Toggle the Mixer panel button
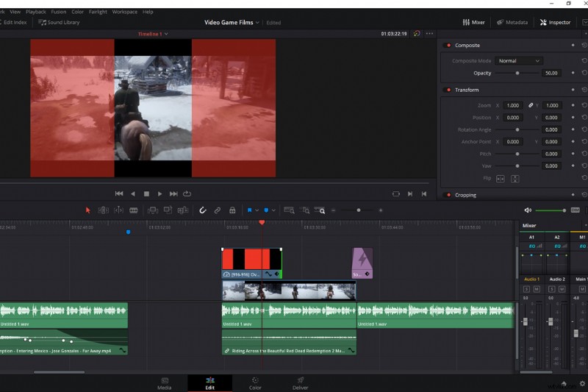 coord(473,23)
